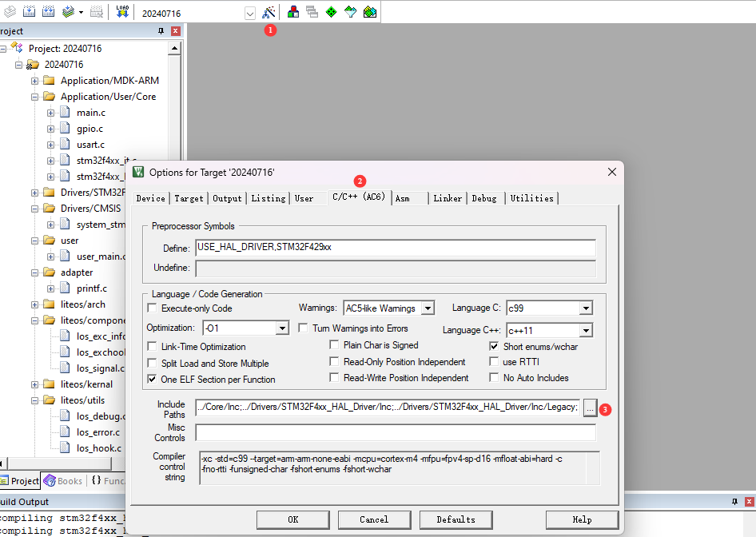Switch to the Target tab
Viewport: 756px width, 537px height.
[189, 198]
